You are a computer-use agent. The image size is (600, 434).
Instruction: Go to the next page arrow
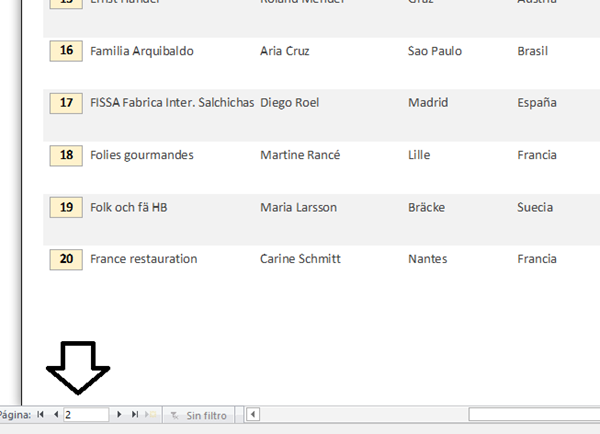[119, 414]
